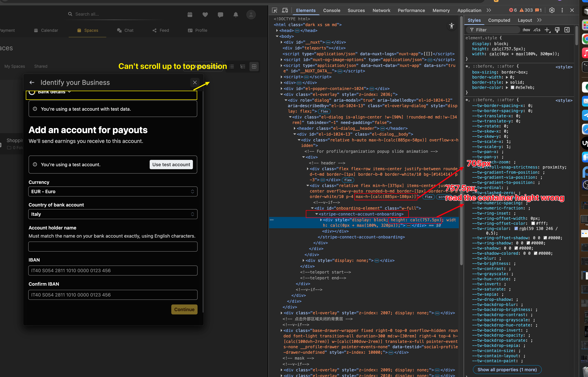Viewport: 588px width, 377px height.
Task: Open the #fff ring-offset-color swatch
Action: tap(533, 223)
